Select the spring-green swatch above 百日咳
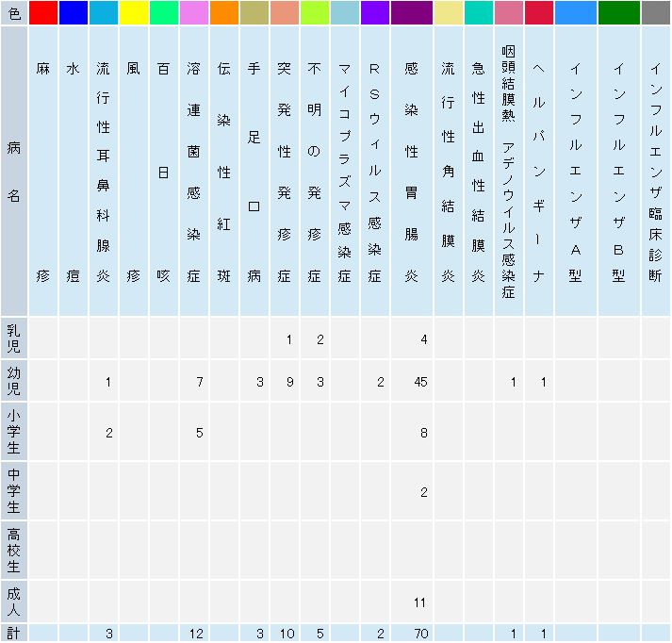This screenshot has height=643, width=672. pos(164,13)
